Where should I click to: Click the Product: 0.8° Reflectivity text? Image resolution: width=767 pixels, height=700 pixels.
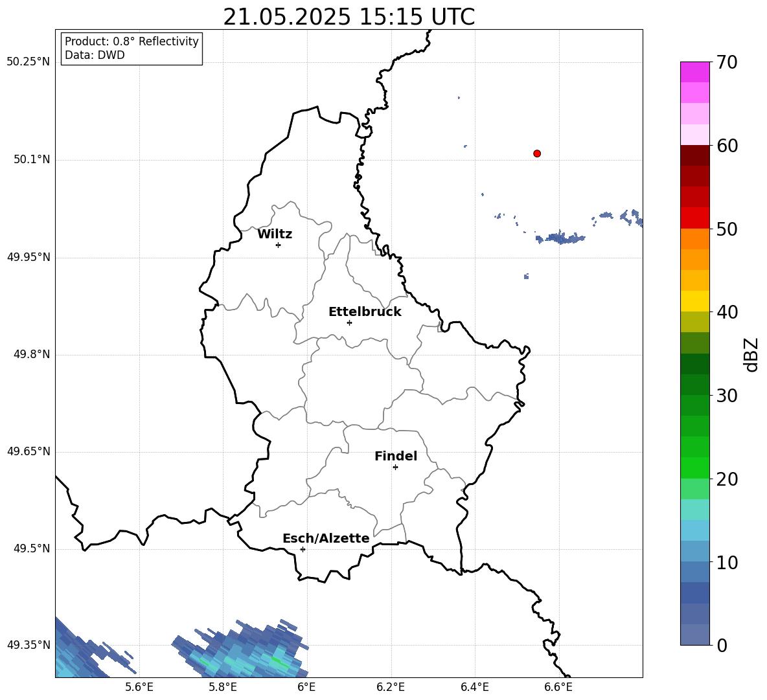pos(132,41)
